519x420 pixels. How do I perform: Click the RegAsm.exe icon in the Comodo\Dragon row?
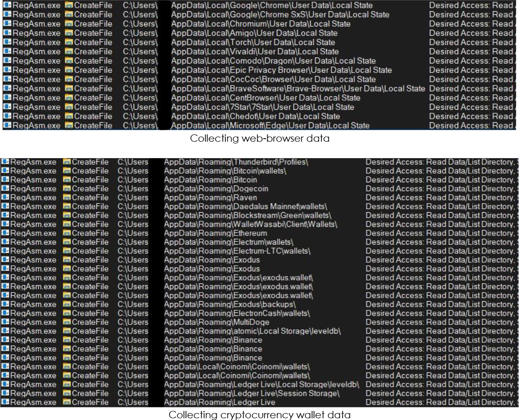(x=7, y=61)
